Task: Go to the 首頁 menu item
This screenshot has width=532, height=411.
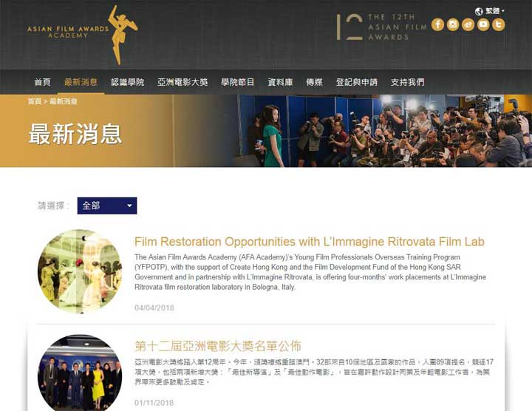Action: (x=42, y=82)
